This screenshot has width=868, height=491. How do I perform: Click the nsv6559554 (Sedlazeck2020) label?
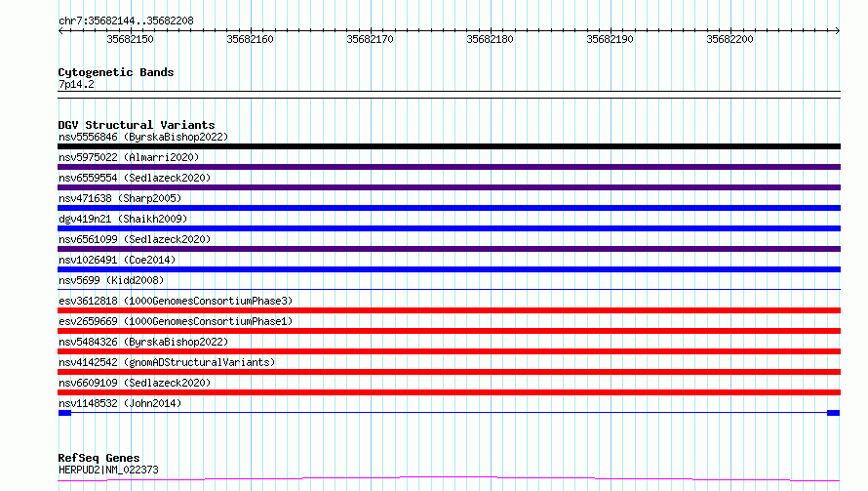point(135,178)
